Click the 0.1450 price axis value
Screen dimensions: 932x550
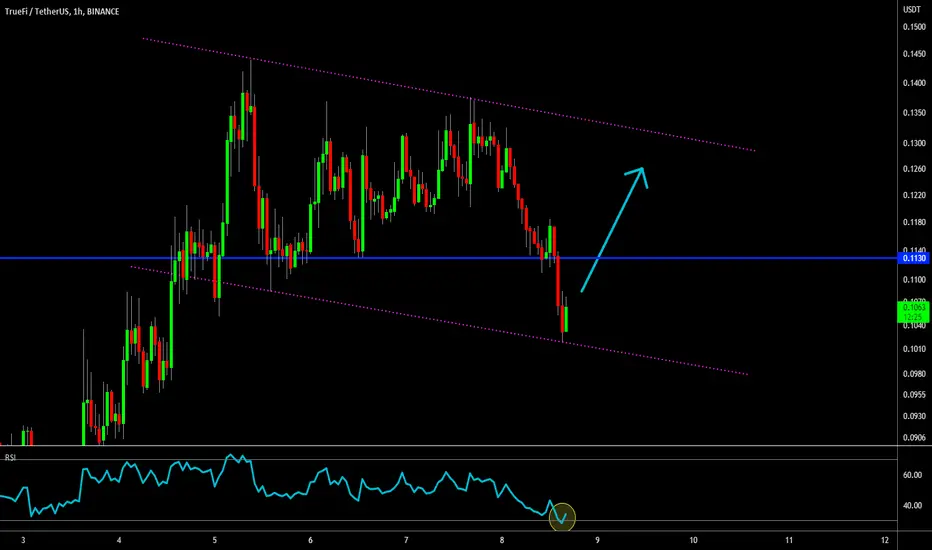tap(914, 54)
